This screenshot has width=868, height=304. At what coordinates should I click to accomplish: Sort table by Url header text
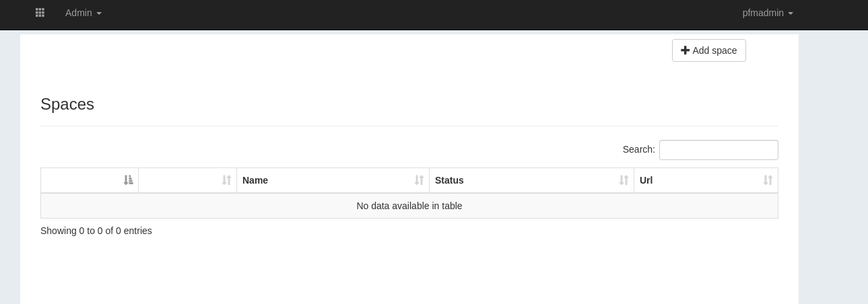tap(646, 180)
